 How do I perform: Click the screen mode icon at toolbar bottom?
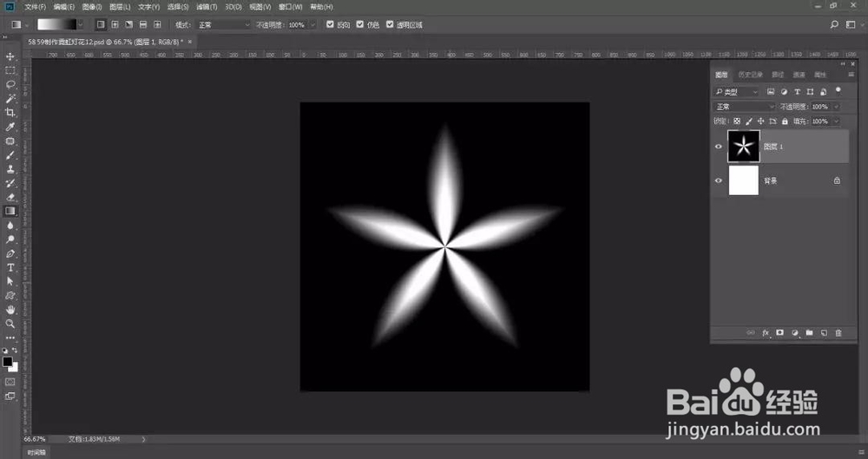point(10,396)
